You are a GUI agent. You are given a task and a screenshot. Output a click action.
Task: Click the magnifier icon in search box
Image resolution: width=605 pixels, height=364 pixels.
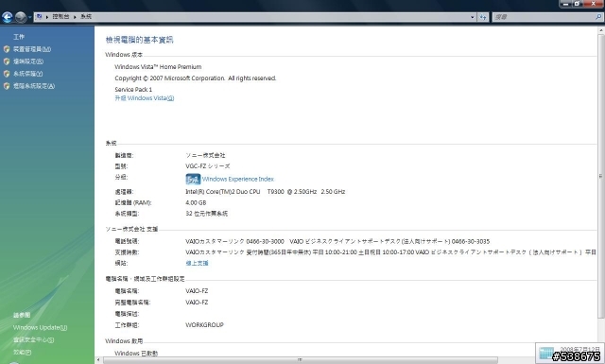[598, 17]
